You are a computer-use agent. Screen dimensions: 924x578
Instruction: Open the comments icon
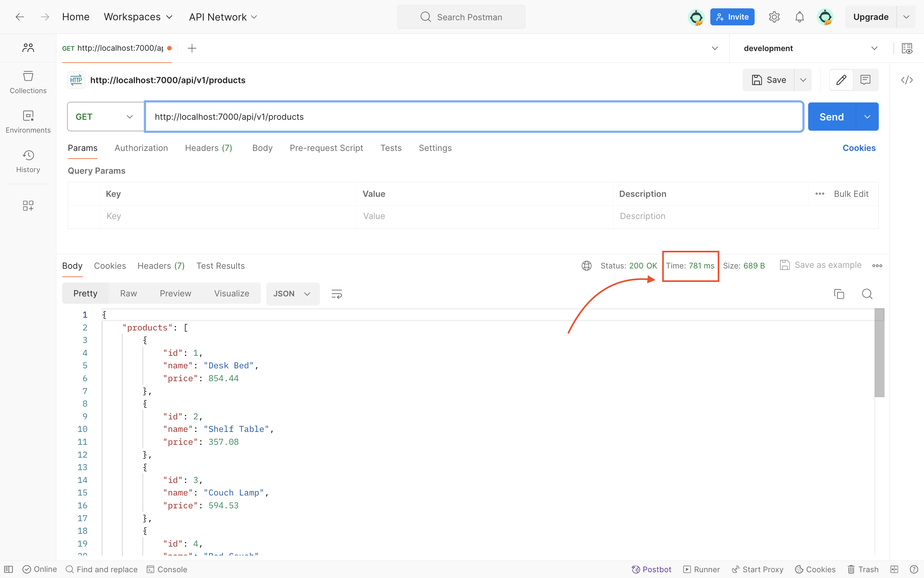[x=865, y=80]
